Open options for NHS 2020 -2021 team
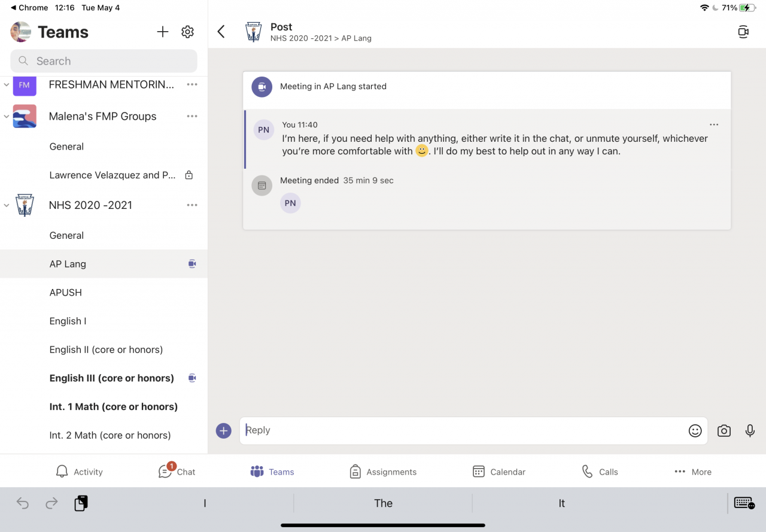 (192, 205)
